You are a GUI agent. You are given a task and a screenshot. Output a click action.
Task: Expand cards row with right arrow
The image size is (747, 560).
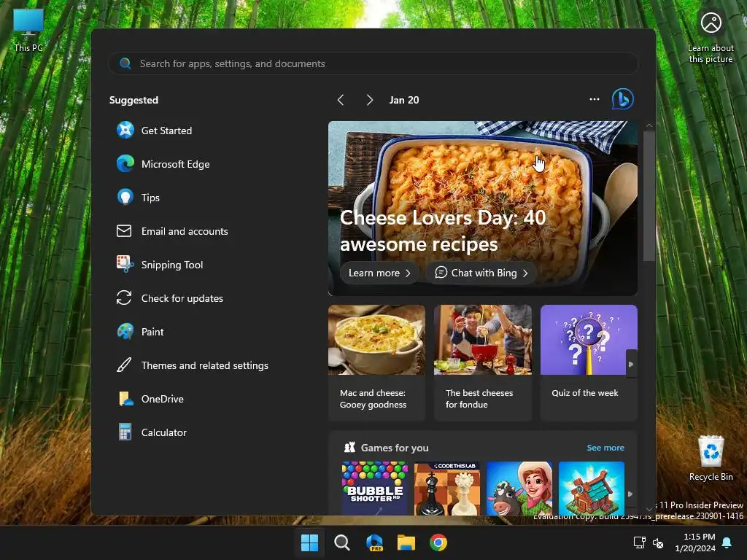[x=631, y=365]
